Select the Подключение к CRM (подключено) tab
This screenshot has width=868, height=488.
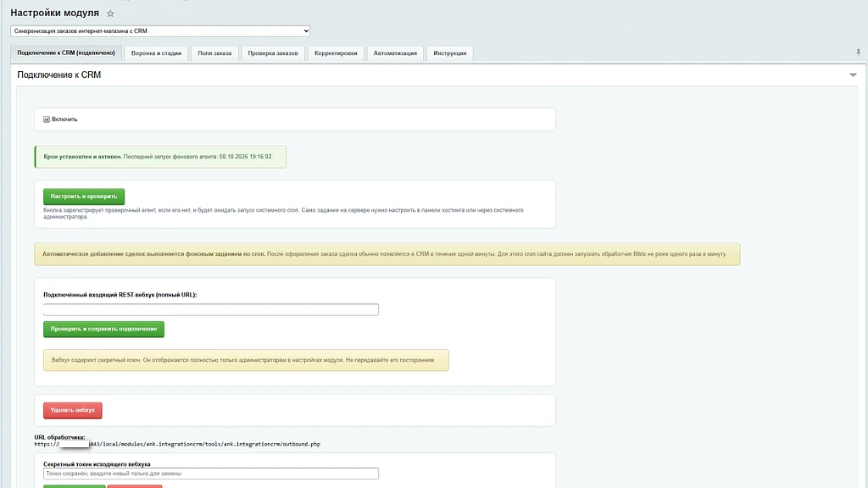pyautogui.click(x=66, y=53)
